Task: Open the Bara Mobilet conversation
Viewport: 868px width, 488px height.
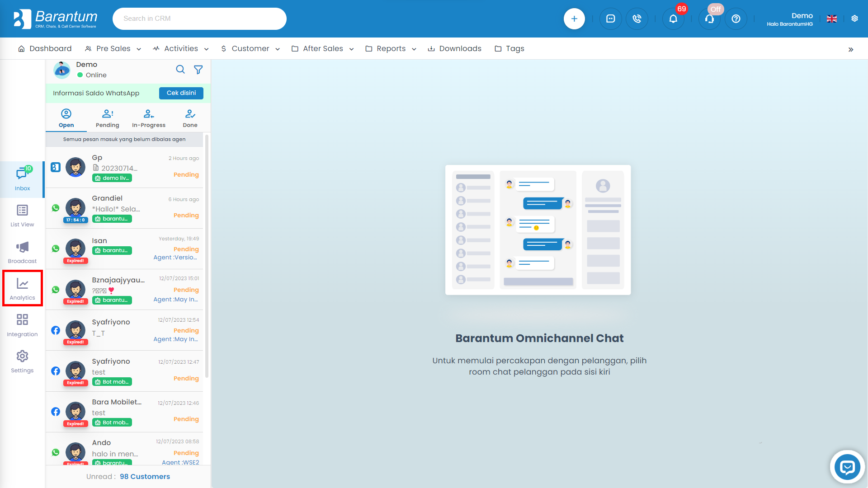Action: [124, 412]
